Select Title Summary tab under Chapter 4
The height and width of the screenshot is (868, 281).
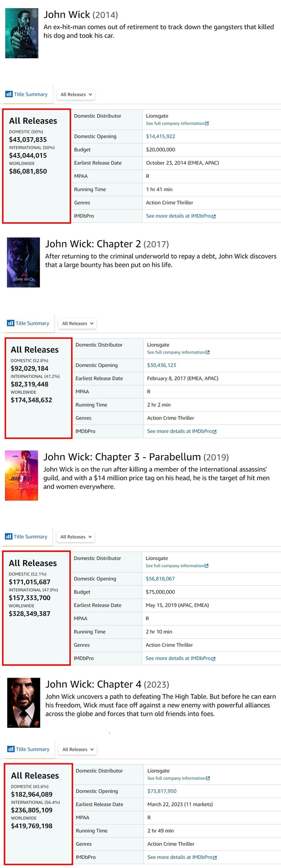(28, 749)
